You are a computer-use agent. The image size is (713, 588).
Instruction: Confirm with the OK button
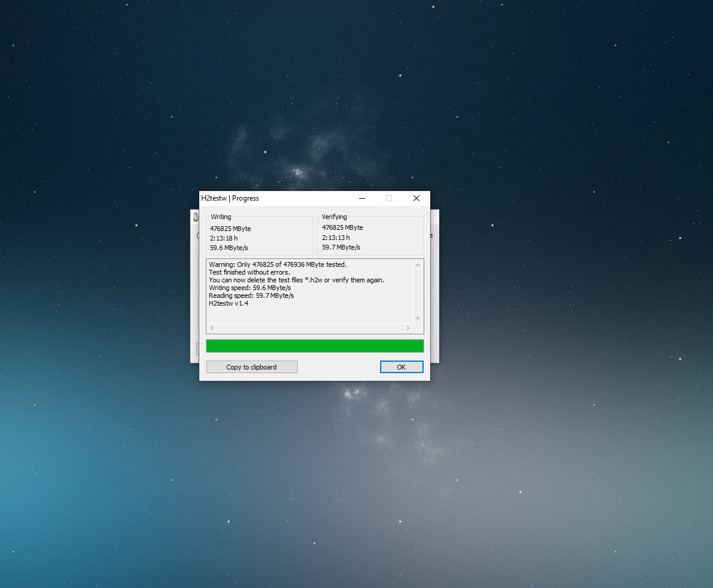(x=402, y=367)
